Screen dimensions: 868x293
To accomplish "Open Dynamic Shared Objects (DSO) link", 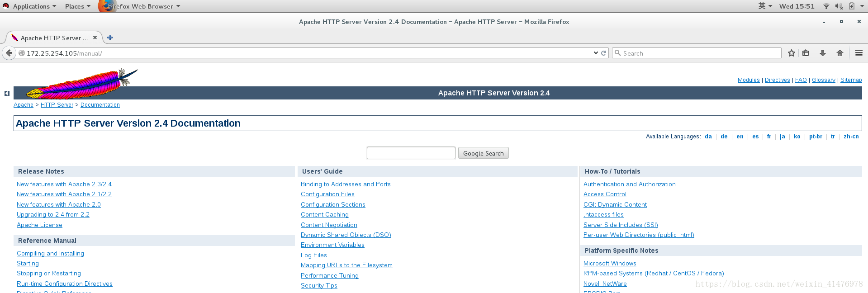I will point(346,235).
